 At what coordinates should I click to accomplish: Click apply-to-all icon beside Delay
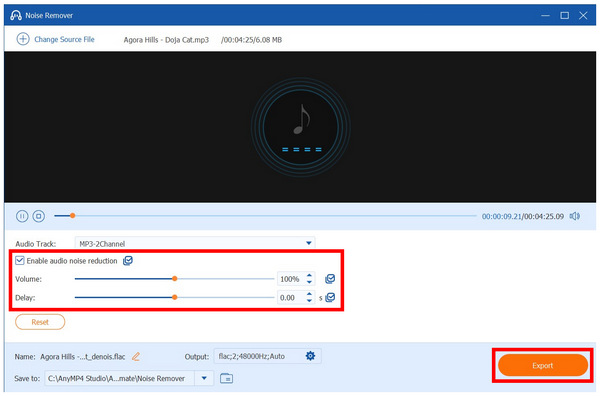pyautogui.click(x=330, y=297)
